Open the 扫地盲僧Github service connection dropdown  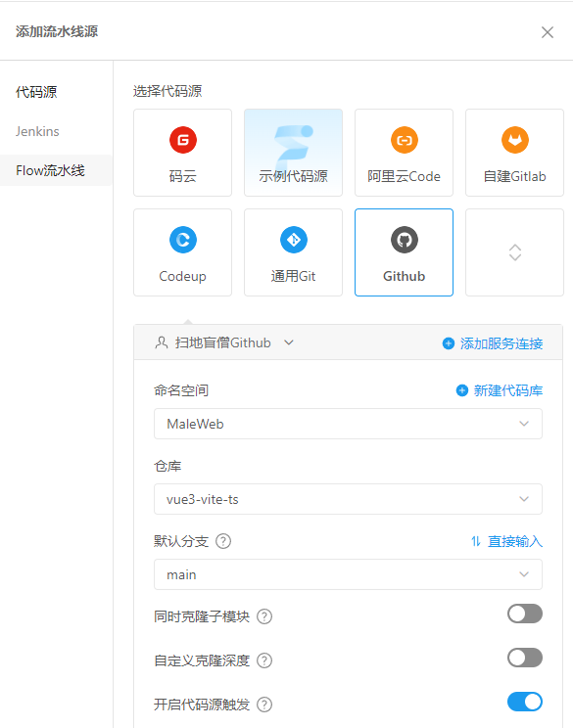(224, 343)
